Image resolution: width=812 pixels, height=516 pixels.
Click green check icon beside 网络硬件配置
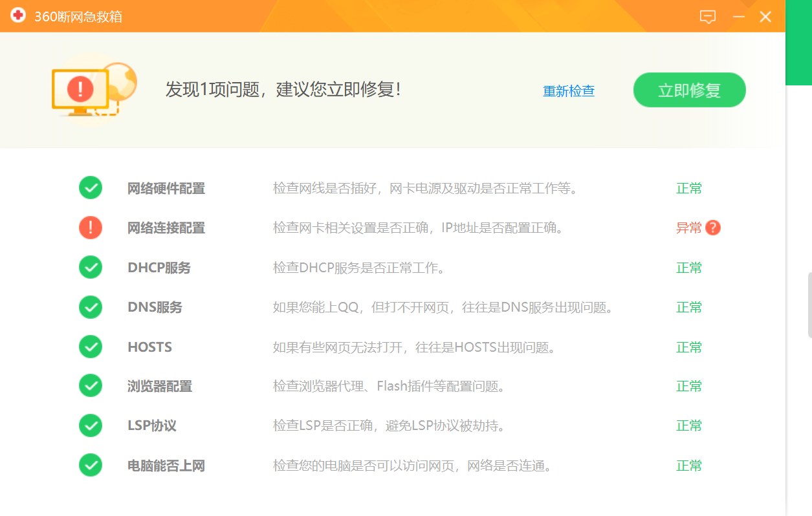click(x=91, y=188)
